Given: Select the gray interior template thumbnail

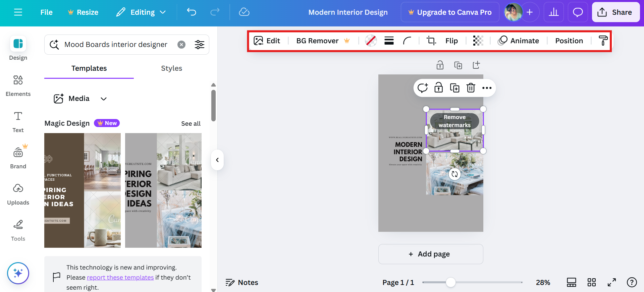Looking at the screenshot, I should coord(163,190).
